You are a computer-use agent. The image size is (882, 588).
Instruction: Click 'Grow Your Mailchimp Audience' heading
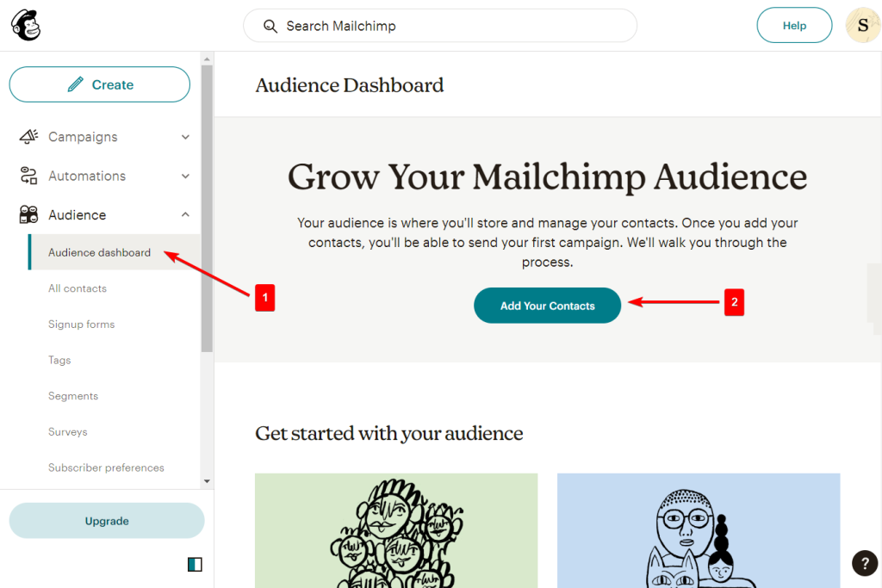(x=547, y=176)
